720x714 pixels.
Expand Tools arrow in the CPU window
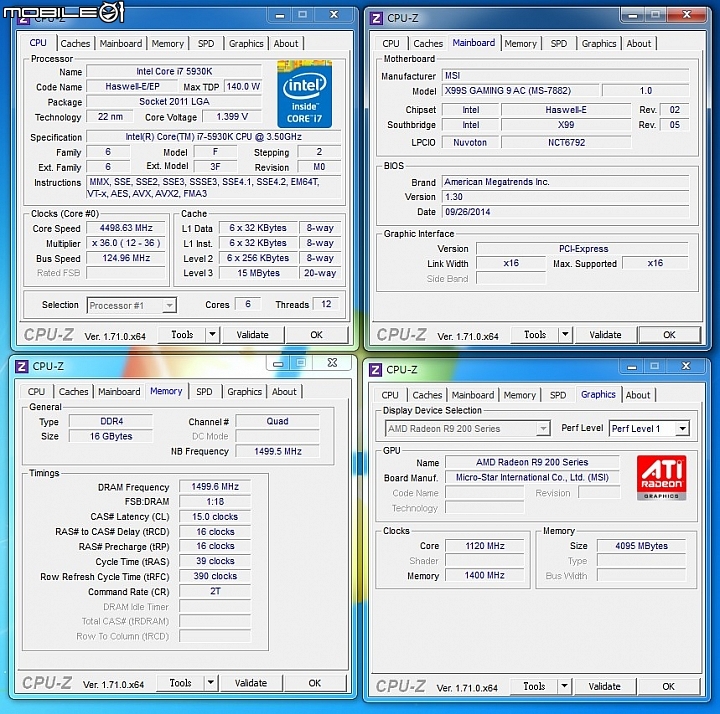[x=212, y=335]
